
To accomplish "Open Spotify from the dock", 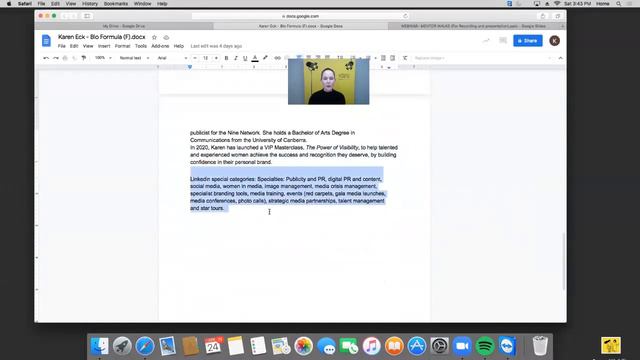I will pyautogui.click(x=484, y=346).
